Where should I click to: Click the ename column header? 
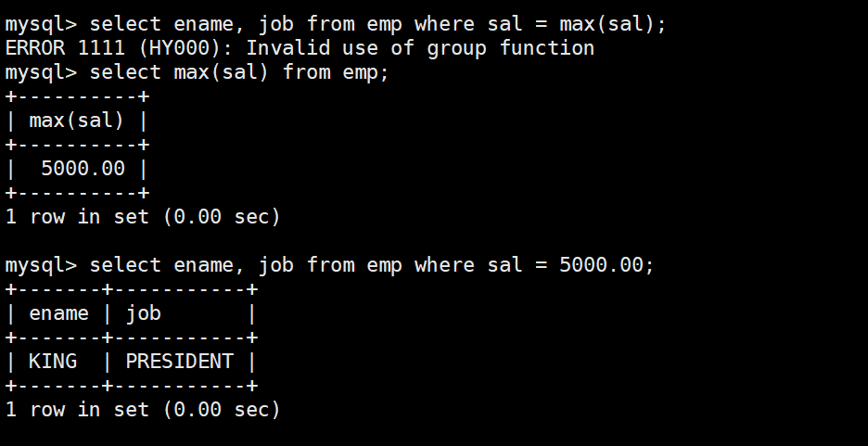coord(58,313)
